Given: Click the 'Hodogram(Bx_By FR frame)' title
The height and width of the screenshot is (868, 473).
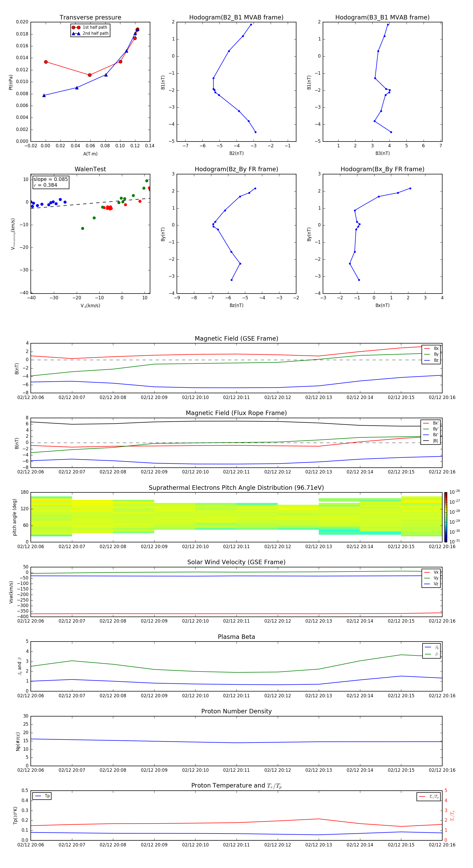Looking at the screenshot, I should 382,169.
